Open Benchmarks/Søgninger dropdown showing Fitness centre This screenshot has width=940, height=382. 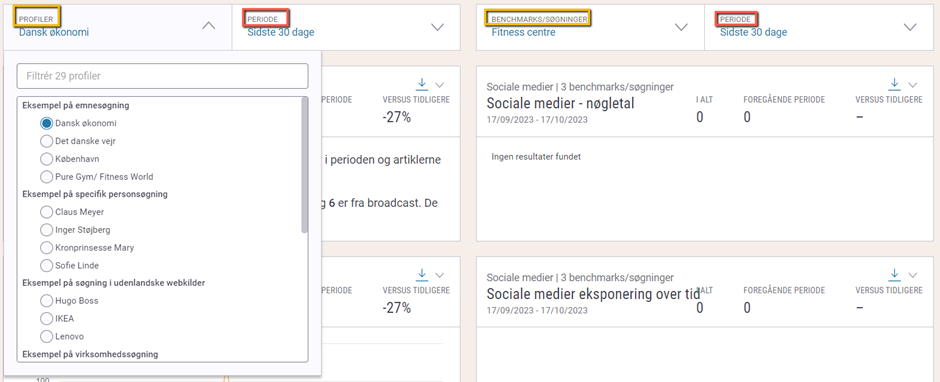tap(590, 27)
